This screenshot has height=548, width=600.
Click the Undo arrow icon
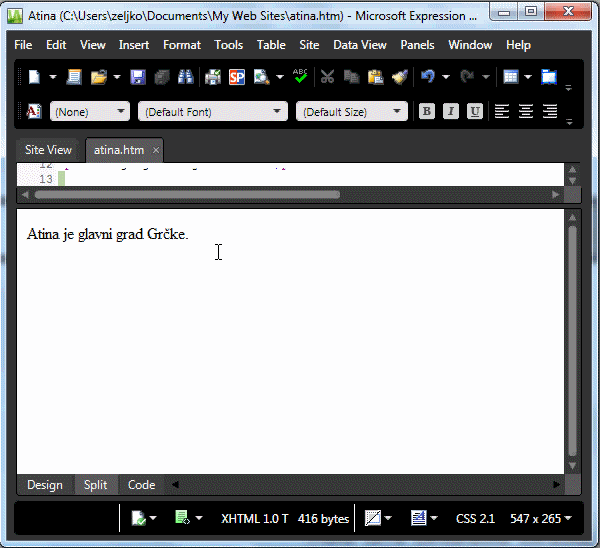click(x=428, y=77)
